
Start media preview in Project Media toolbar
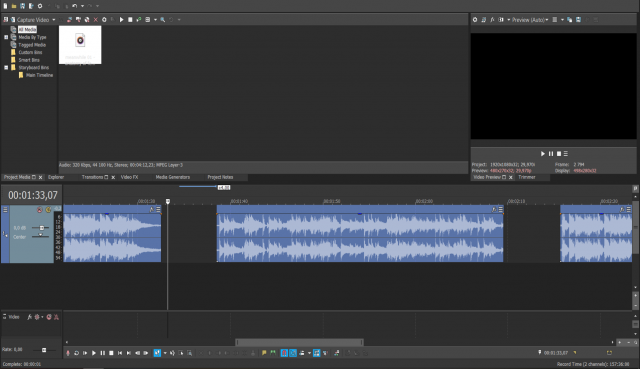click(x=122, y=20)
